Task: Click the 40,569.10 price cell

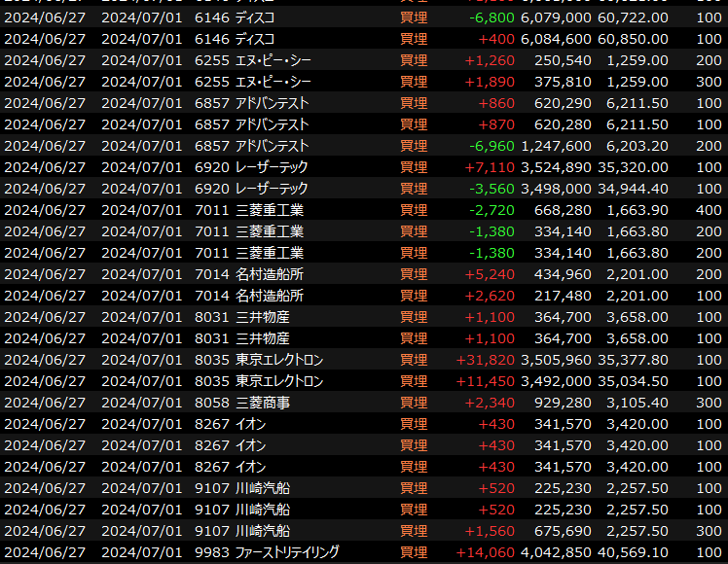Action: pyautogui.click(x=632, y=552)
